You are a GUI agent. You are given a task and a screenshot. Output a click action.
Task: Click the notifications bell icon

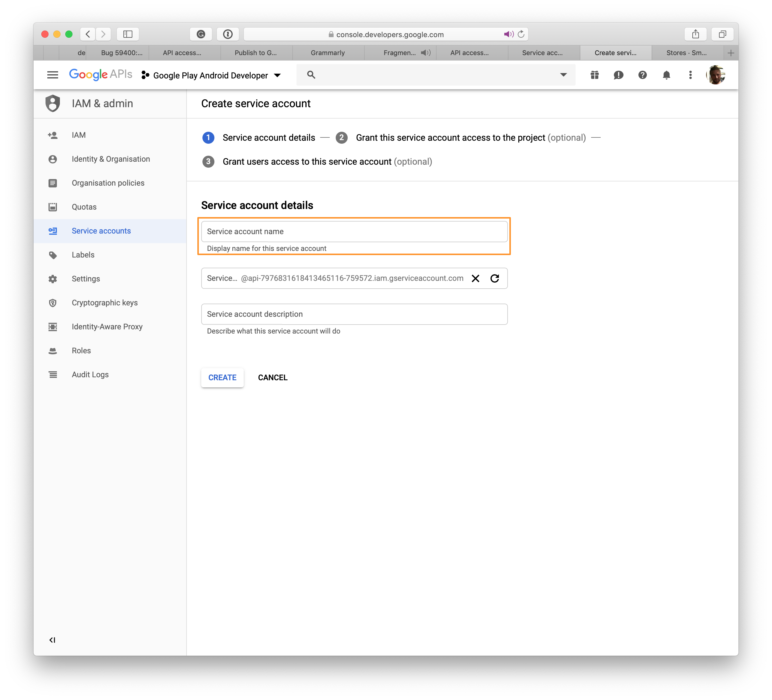click(666, 75)
